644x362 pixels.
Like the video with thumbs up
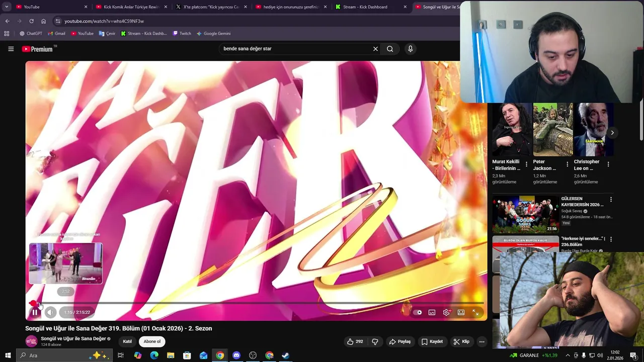[x=355, y=341]
